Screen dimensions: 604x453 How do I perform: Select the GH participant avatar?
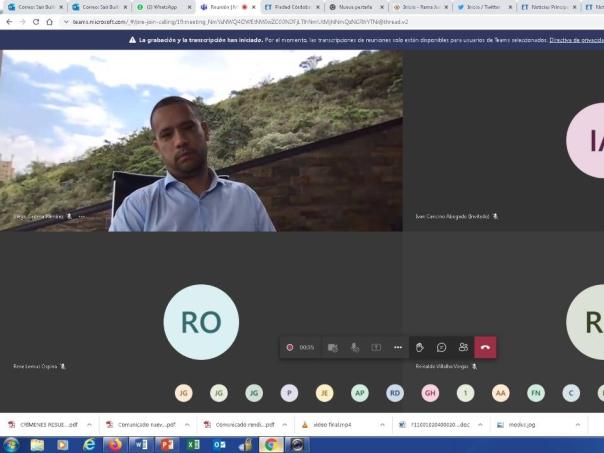[430, 393]
